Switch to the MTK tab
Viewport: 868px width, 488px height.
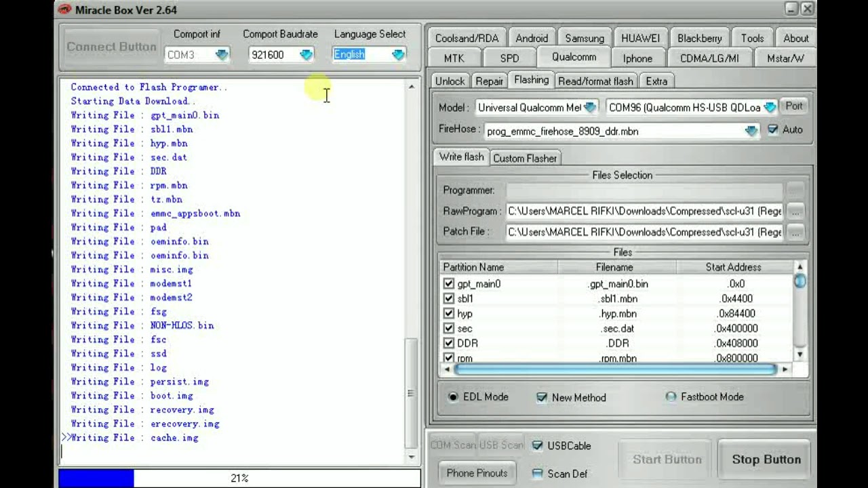(454, 58)
